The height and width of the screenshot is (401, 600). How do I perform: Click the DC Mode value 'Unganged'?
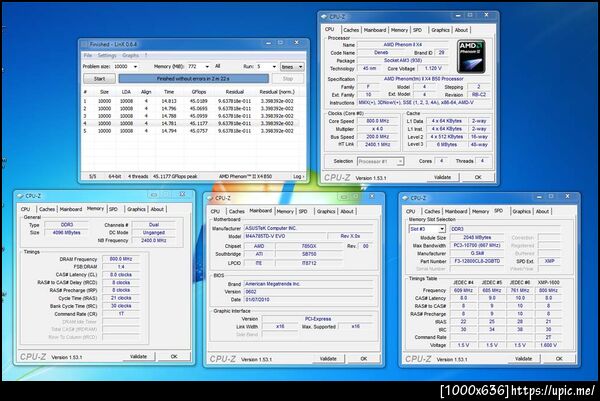point(154,233)
